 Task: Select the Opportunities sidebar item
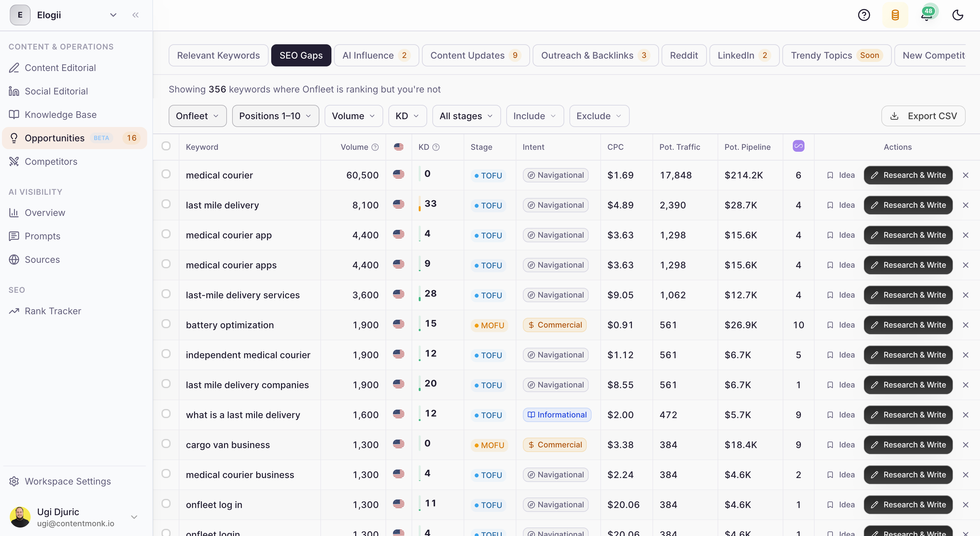(x=55, y=138)
